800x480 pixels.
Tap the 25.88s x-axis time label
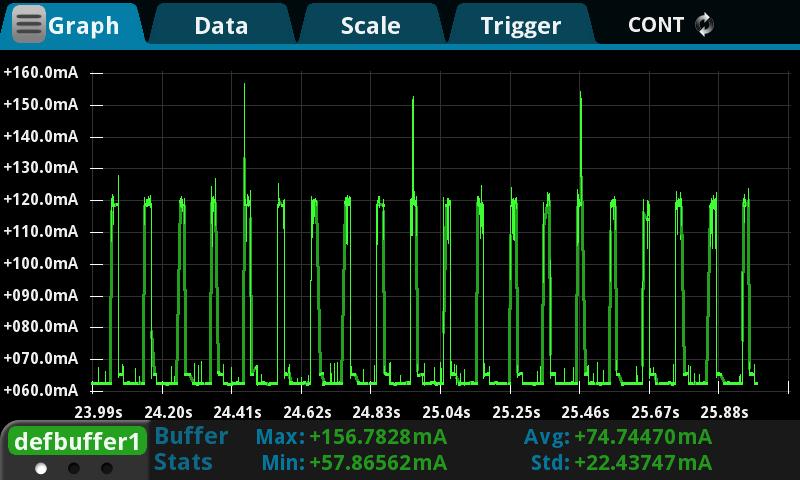(724, 412)
